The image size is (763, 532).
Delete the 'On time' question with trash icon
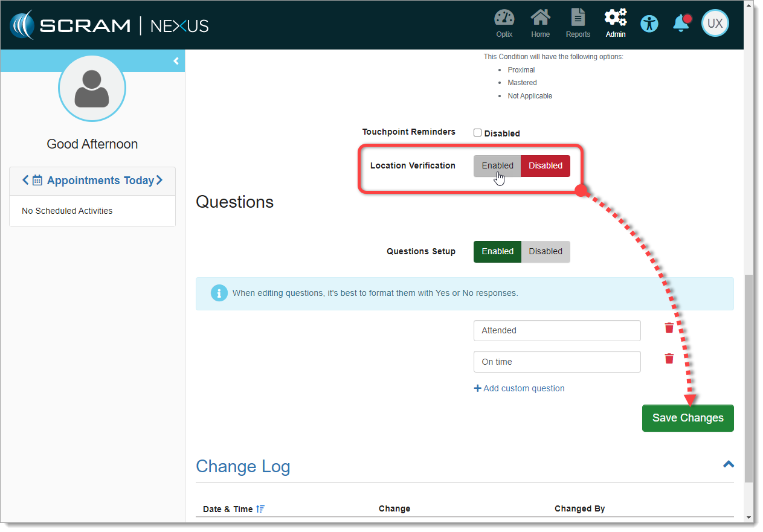click(x=669, y=359)
